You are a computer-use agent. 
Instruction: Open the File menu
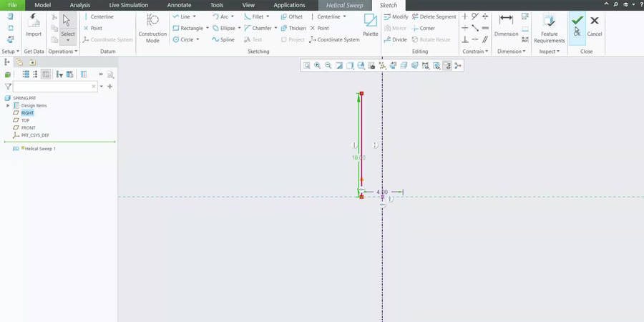point(12,5)
